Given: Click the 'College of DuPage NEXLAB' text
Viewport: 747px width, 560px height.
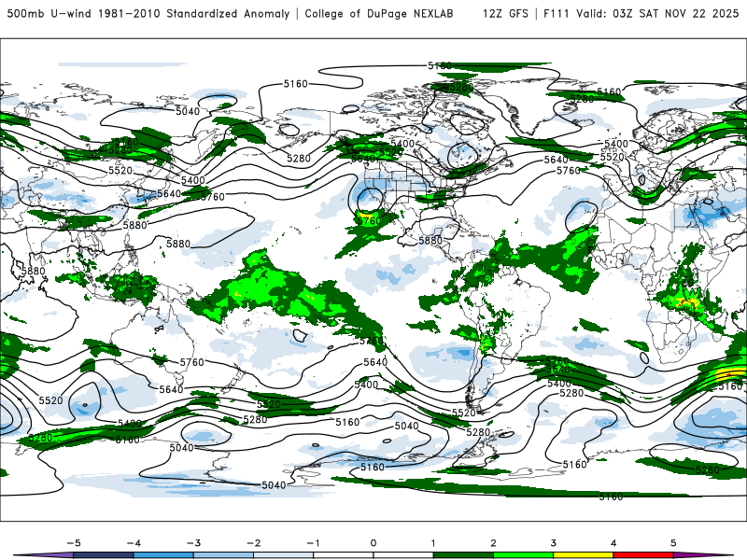Looking at the screenshot, I should click(x=379, y=14).
